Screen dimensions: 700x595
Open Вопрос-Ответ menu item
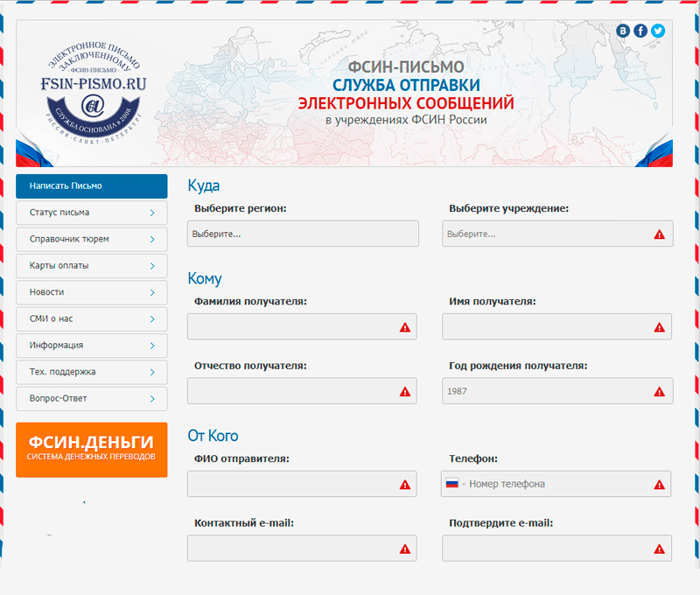pos(92,399)
